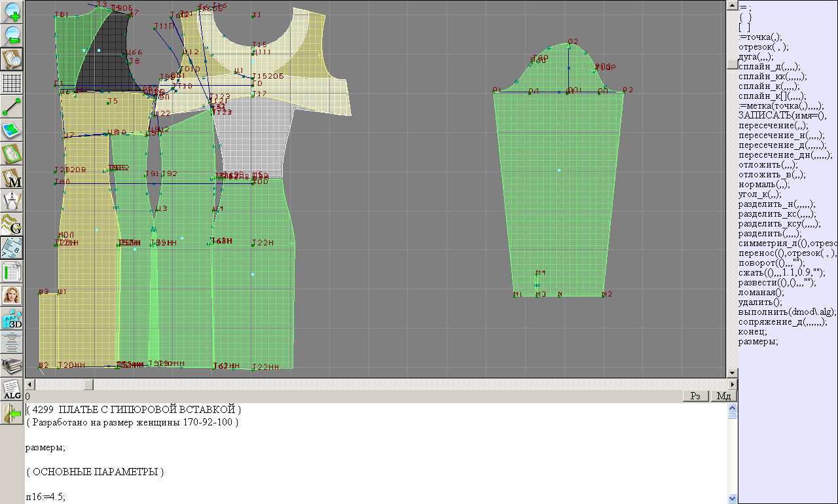Open the pattern with M icon
This screenshot has width=838, height=504.
coord(12,177)
